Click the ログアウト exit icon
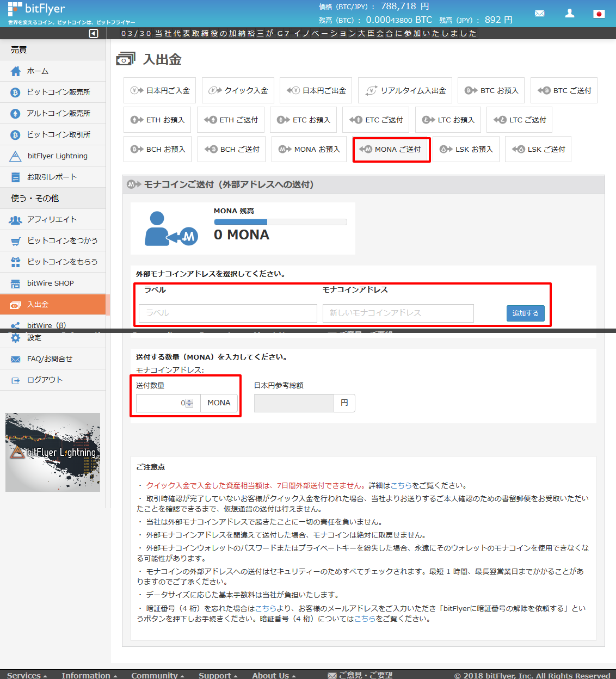Screen dimensions: 616x679 (x=16, y=380)
